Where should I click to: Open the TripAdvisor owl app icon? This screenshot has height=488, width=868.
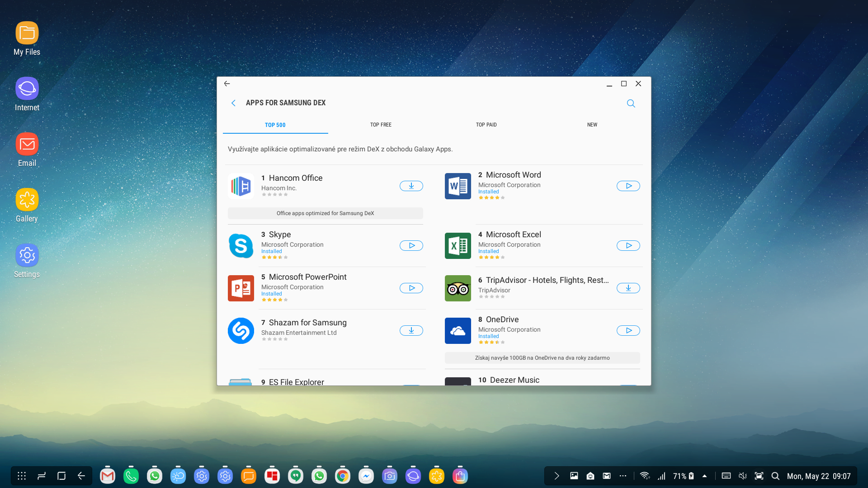coord(458,288)
